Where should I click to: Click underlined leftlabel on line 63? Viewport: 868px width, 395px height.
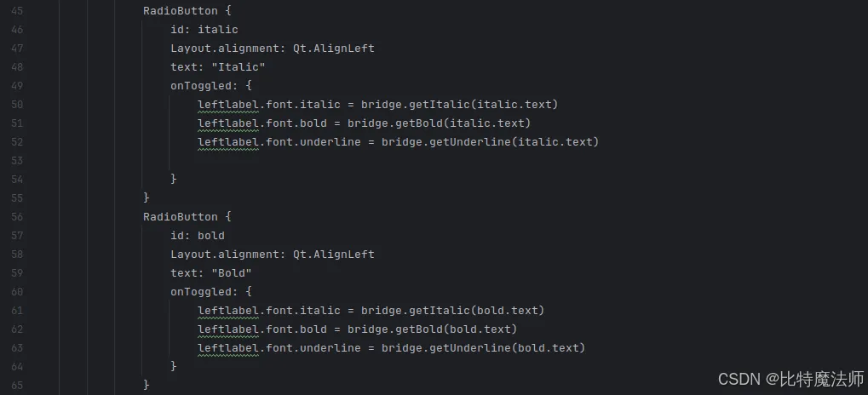click(228, 348)
